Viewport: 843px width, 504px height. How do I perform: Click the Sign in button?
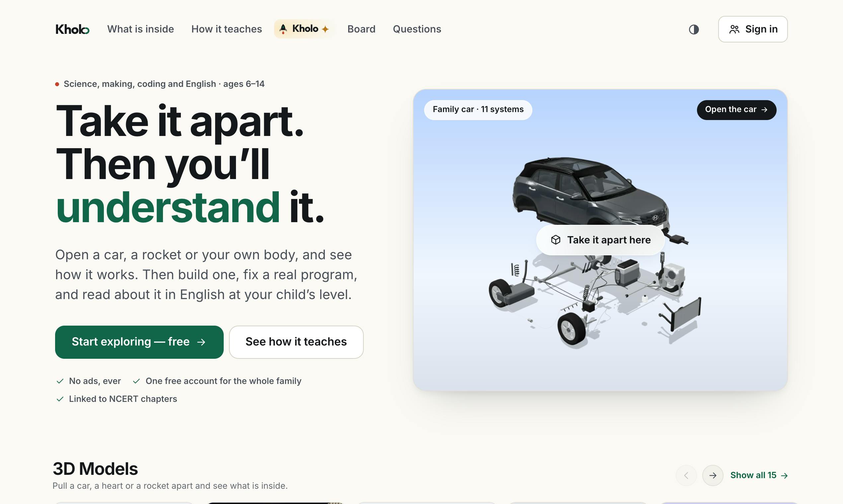click(x=753, y=29)
